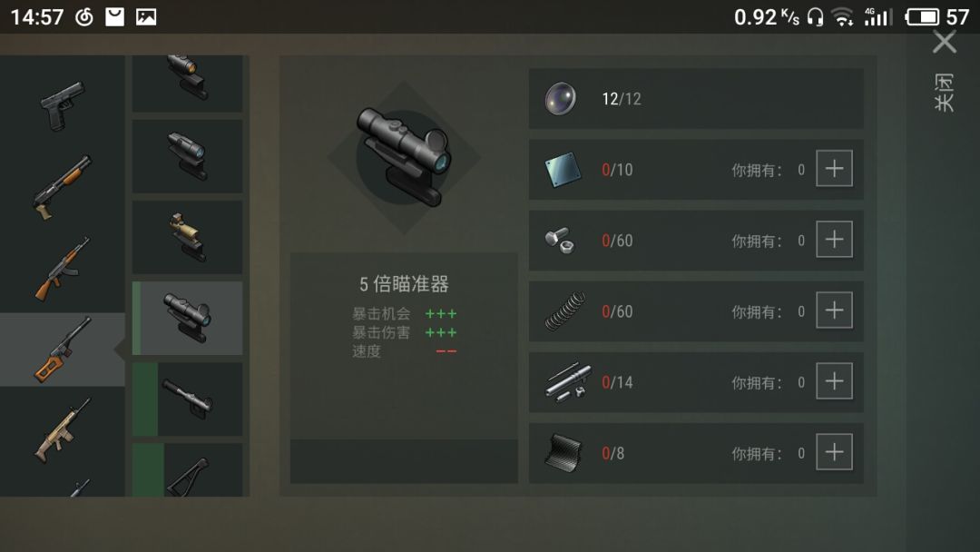Tap the carbon fiber sheet icon

coord(563,453)
